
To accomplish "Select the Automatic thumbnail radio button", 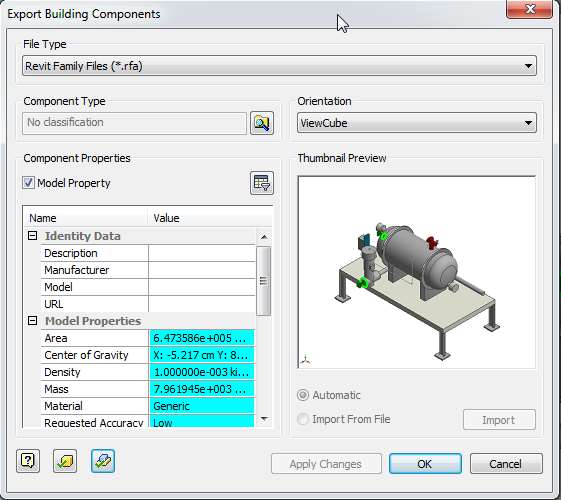I will (303, 395).
